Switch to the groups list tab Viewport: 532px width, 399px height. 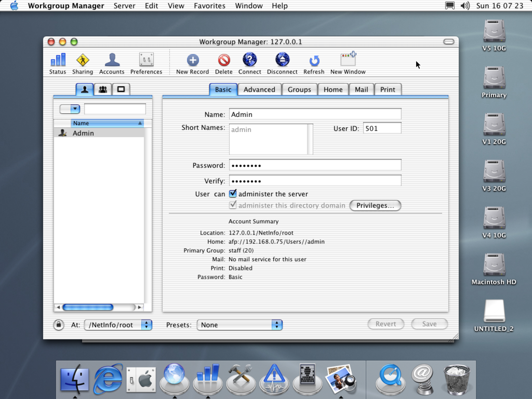point(103,89)
